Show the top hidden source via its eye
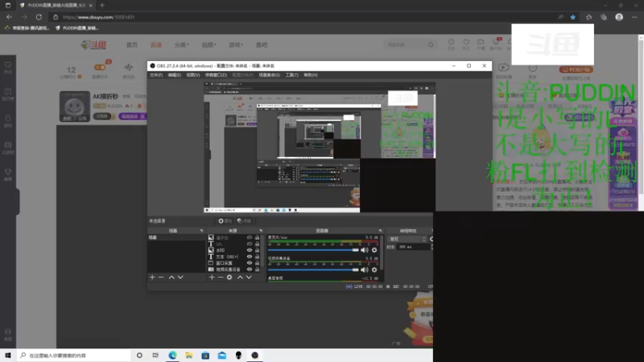This screenshot has width=644, height=362. 250,237
